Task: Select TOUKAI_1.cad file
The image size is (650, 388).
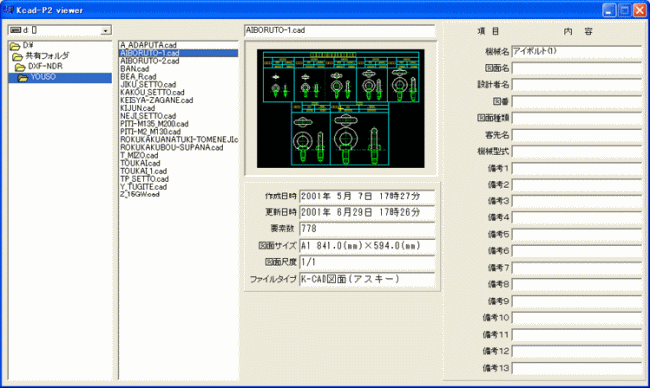Action: tap(143, 171)
